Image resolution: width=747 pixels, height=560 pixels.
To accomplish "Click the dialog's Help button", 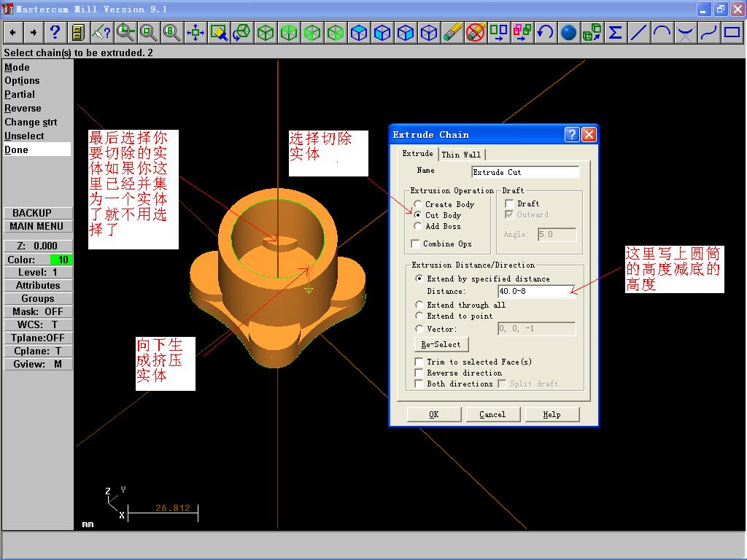I will tap(552, 414).
